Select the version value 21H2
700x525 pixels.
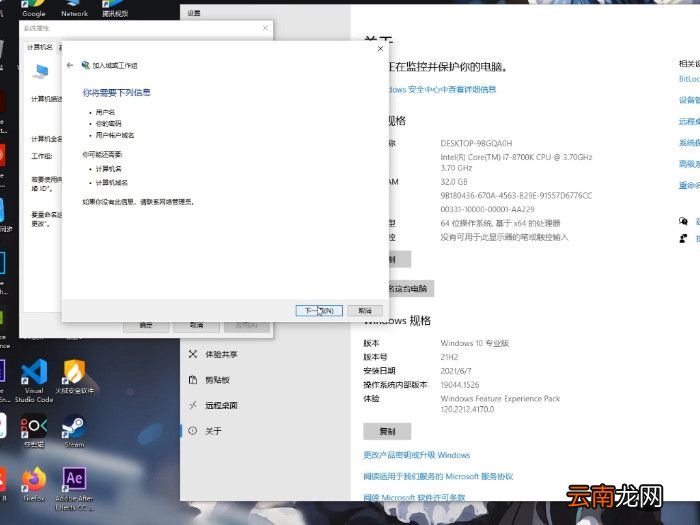449,357
